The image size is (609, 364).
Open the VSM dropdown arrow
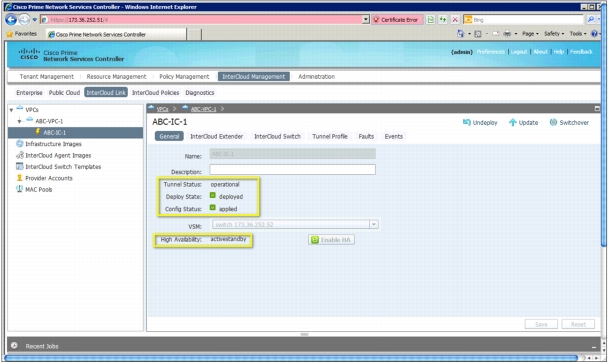(x=374, y=225)
